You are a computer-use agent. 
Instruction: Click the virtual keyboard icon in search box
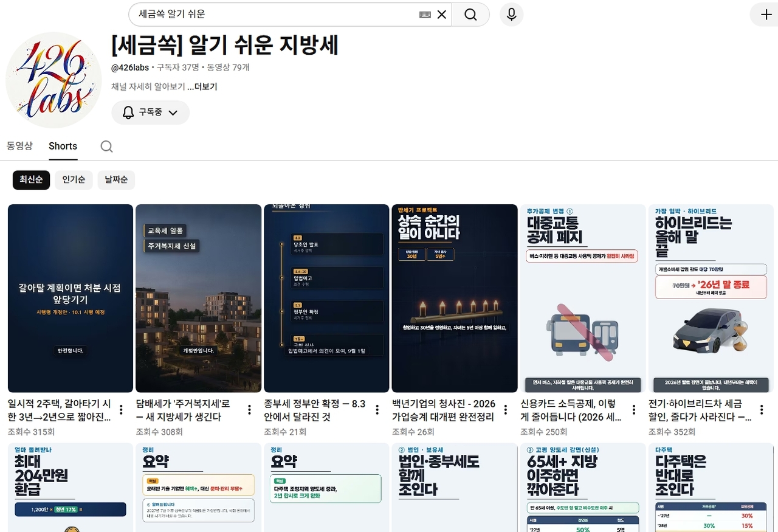425,15
